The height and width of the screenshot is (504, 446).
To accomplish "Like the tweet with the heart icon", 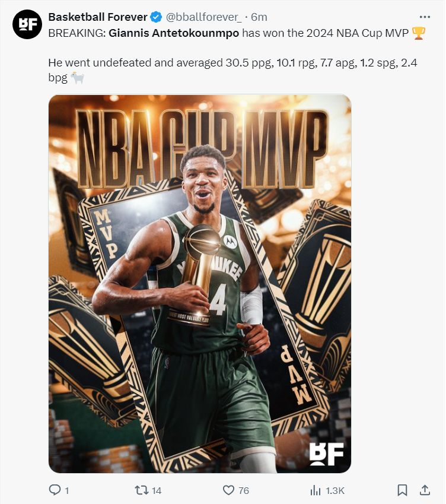I will pyautogui.click(x=228, y=490).
